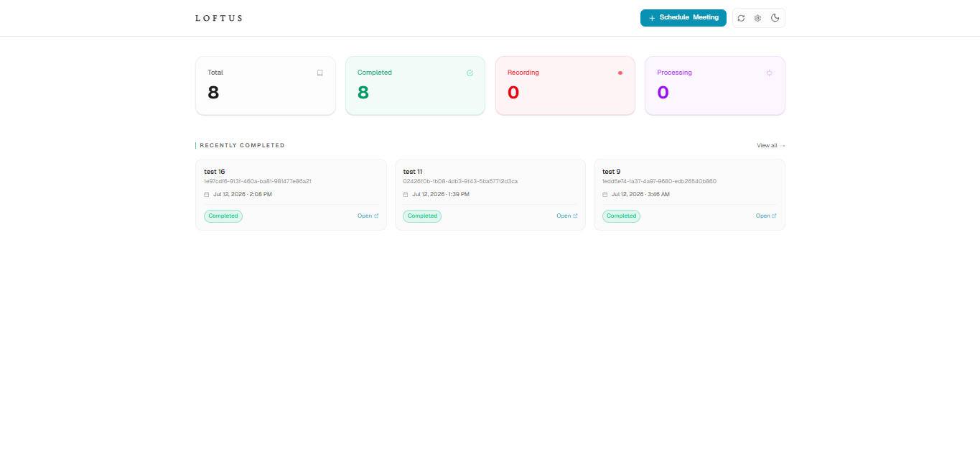Image resolution: width=980 pixels, height=457 pixels.
Task: Select the Completed stat card
Action: point(415,86)
